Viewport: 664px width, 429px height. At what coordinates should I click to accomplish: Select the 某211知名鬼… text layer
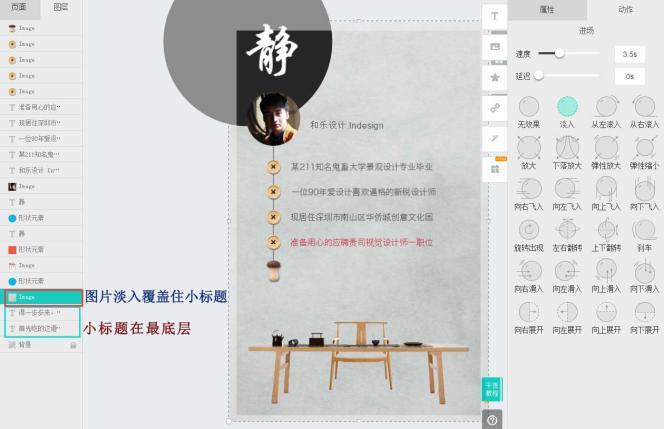(x=41, y=155)
